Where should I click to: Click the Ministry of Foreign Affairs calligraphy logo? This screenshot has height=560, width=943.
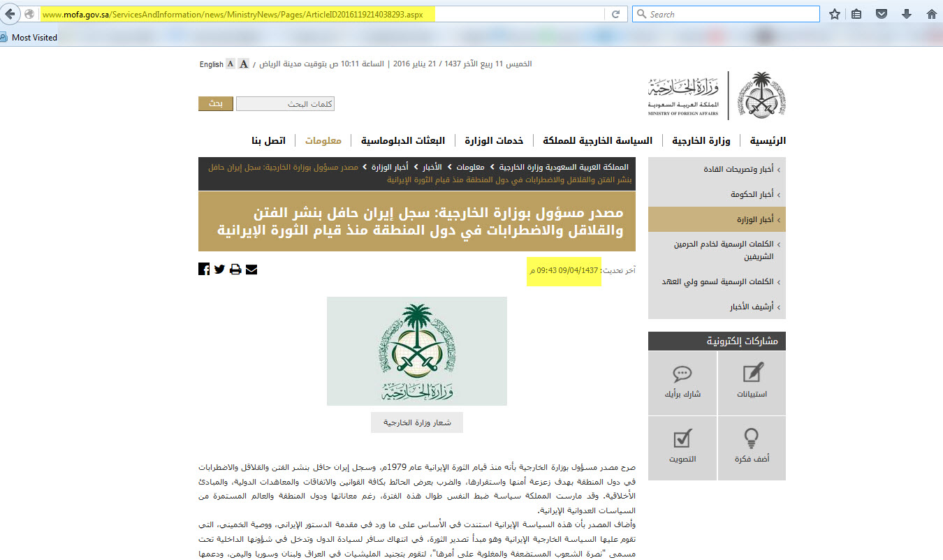coord(684,96)
